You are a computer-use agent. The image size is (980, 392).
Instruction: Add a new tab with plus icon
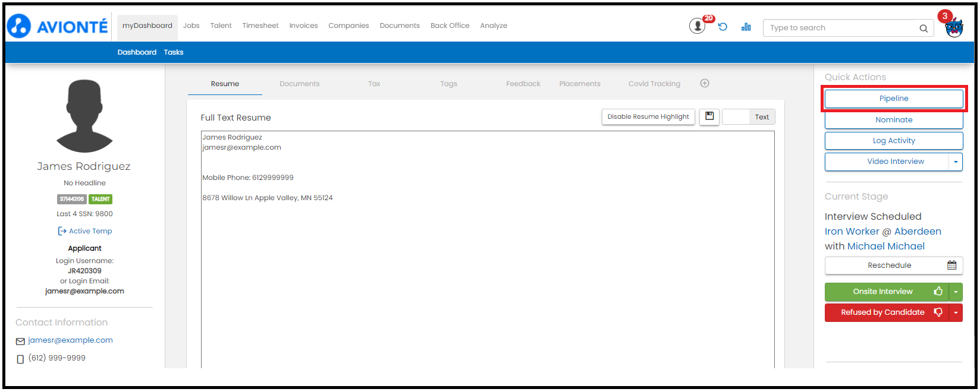[705, 83]
